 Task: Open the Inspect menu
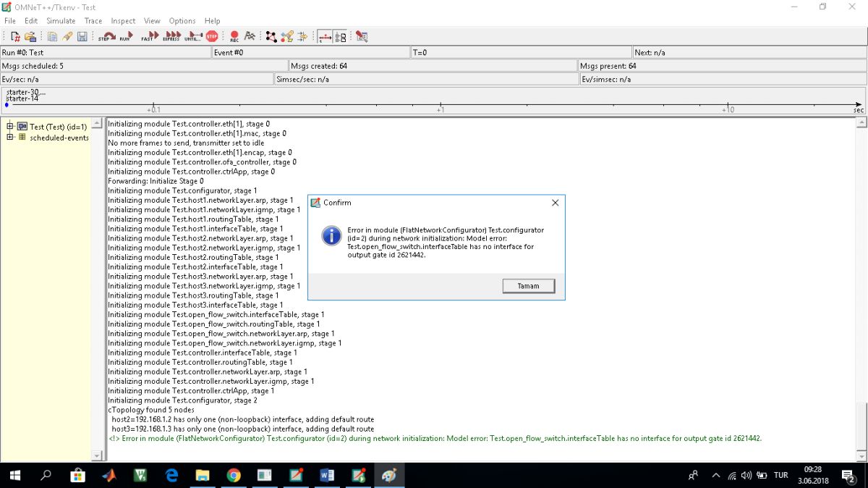(x=123, y=21)
